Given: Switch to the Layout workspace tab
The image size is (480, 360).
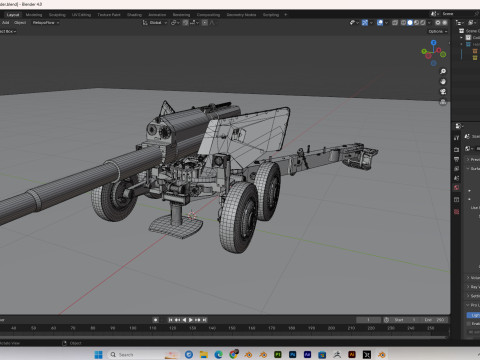Looking at the screenshot, I should coord(13,15).
